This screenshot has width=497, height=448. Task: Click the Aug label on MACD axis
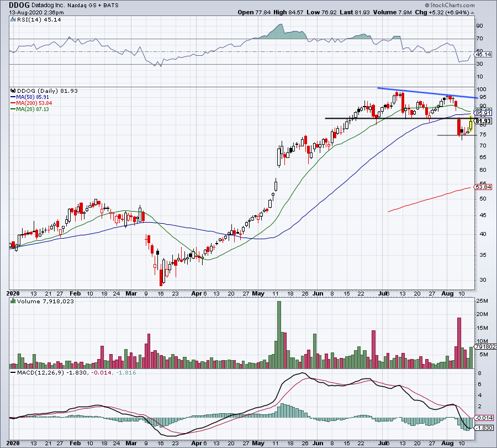tap(447, 443)
